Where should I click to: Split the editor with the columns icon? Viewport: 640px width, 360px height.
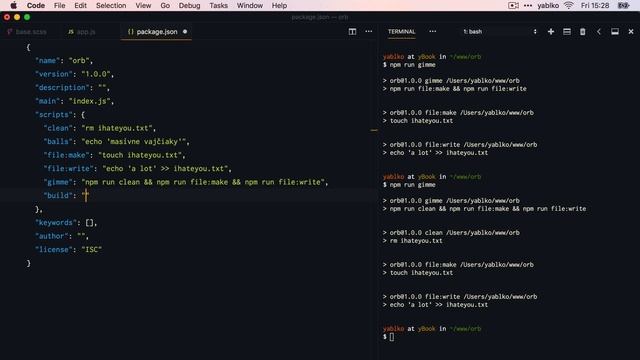point(352,31)
